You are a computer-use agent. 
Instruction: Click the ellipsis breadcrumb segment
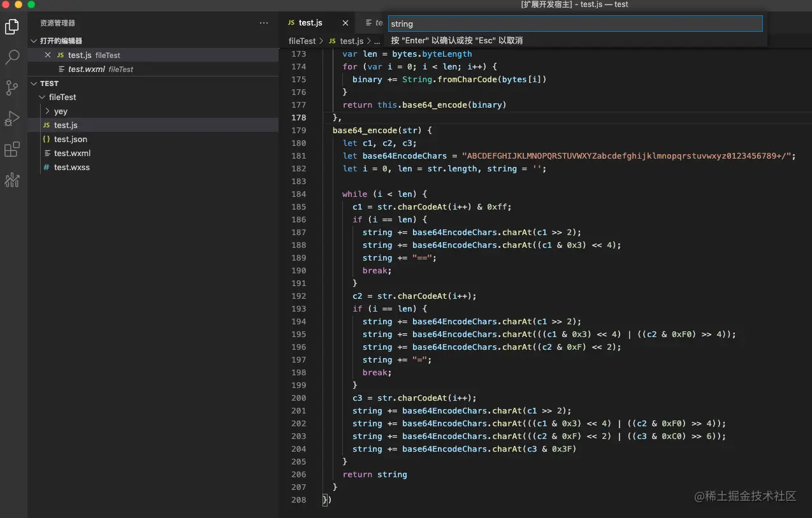tap(377, 41)
